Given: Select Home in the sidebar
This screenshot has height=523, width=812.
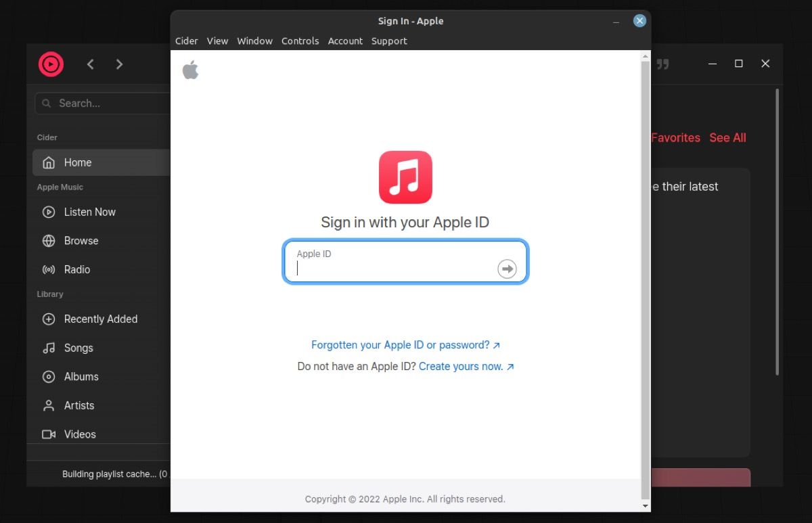Looking at the screenshot, I should 101,162.
